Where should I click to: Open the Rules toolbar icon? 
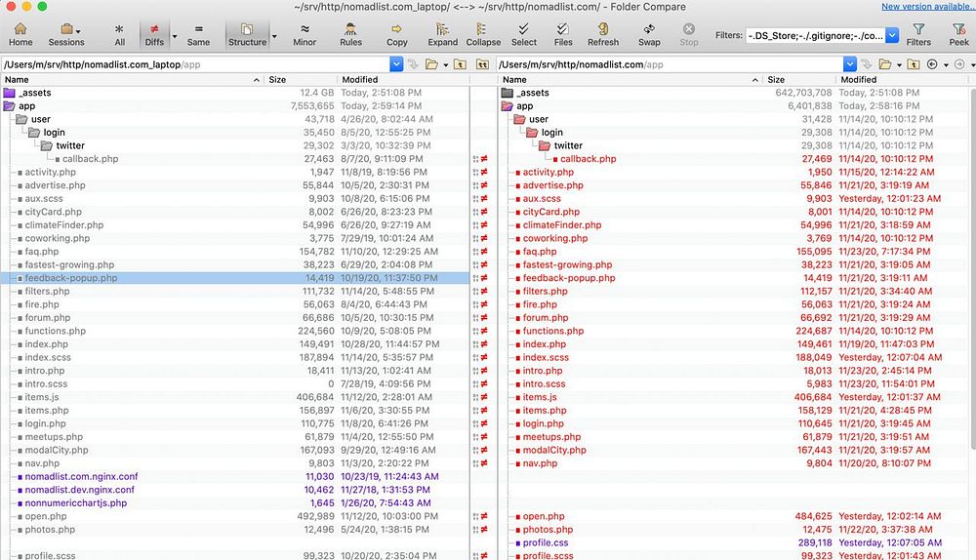(x=351, y=34)
